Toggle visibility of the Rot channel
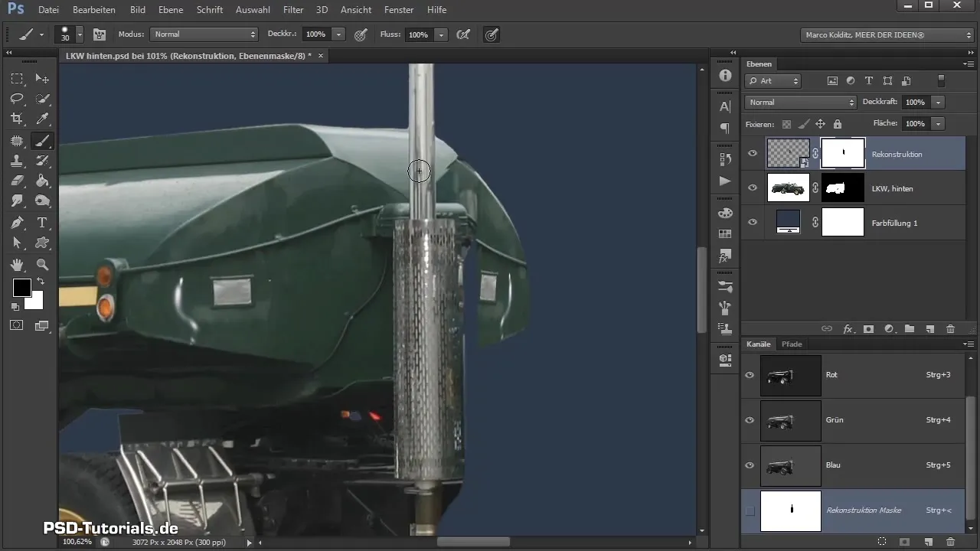 coord(750,375)
